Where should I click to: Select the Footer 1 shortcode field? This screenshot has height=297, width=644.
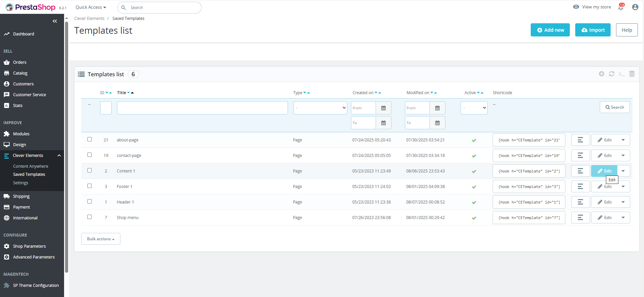(x=529, y=187)
